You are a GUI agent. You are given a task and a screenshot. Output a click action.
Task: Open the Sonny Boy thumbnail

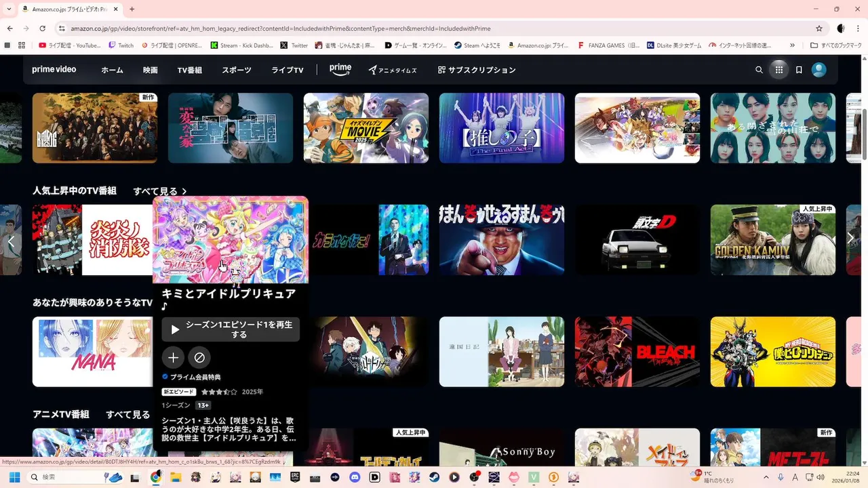[502, 447]
